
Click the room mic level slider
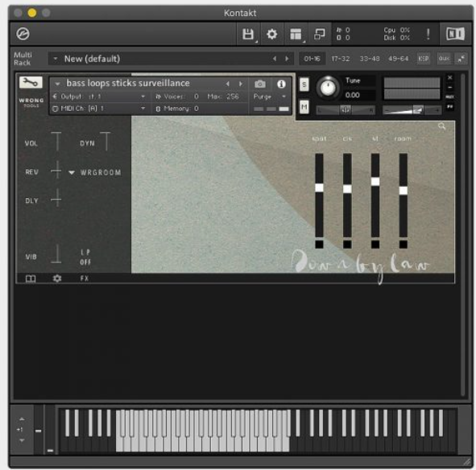404,195
